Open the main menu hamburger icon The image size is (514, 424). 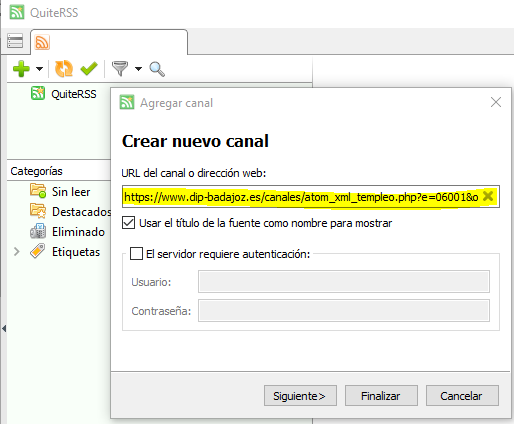tap(15, 41)
